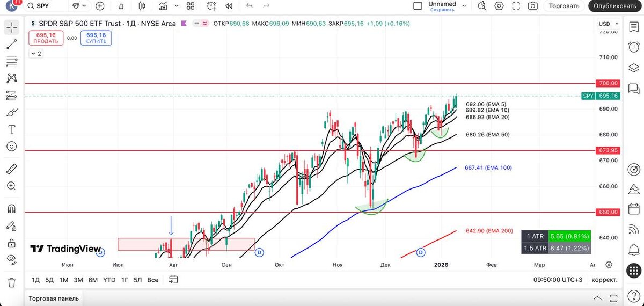Select the Все time range
The image size is (644, 306).
[x=152, y=280]
